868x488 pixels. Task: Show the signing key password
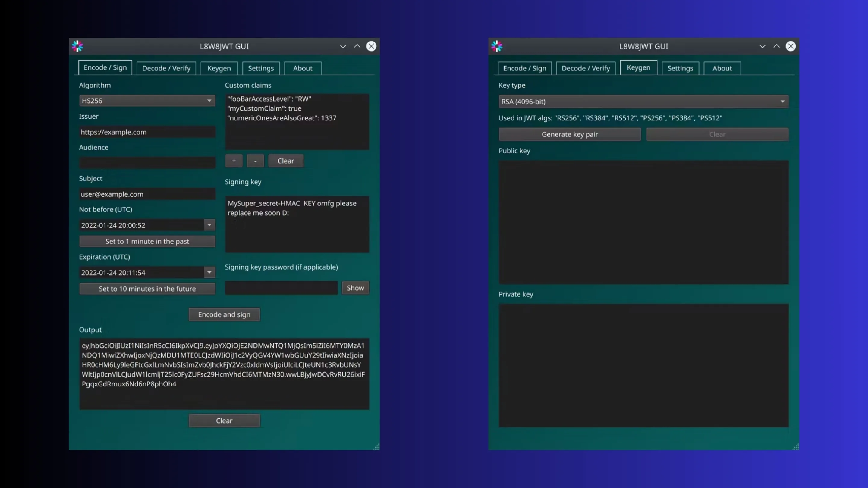pos(356,288)
